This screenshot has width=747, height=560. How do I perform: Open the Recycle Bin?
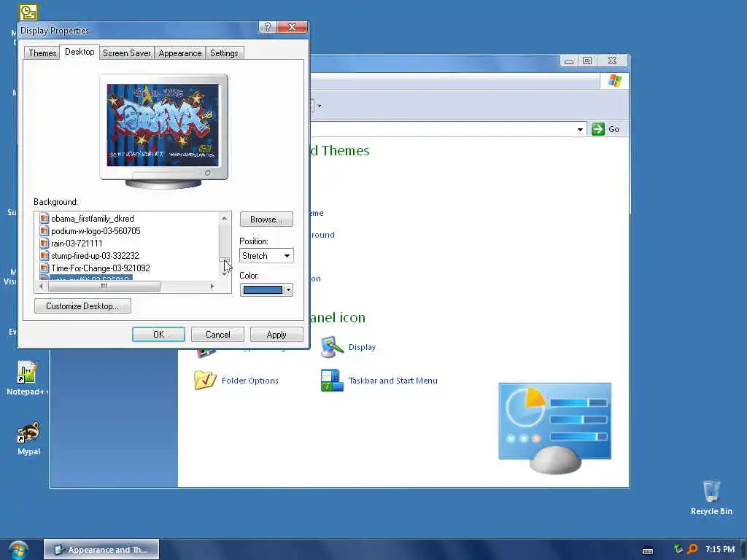711,497
